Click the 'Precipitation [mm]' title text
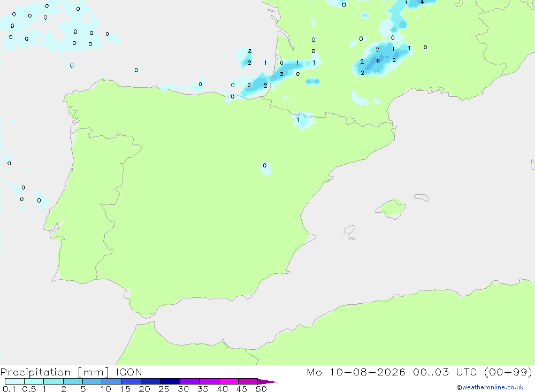 coord(55,372)
